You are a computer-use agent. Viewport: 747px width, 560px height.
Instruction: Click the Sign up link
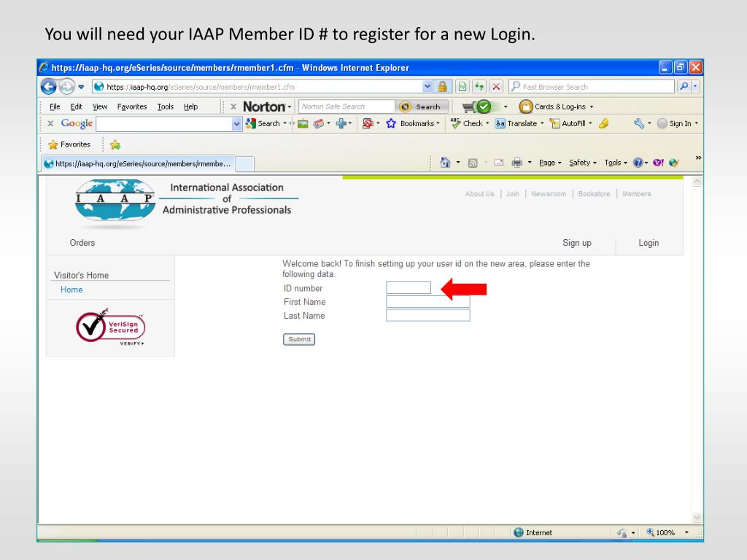(576, 243)
